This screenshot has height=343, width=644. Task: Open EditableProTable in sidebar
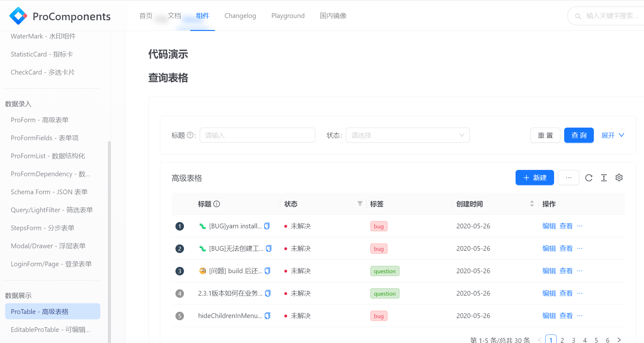(50, 330)
